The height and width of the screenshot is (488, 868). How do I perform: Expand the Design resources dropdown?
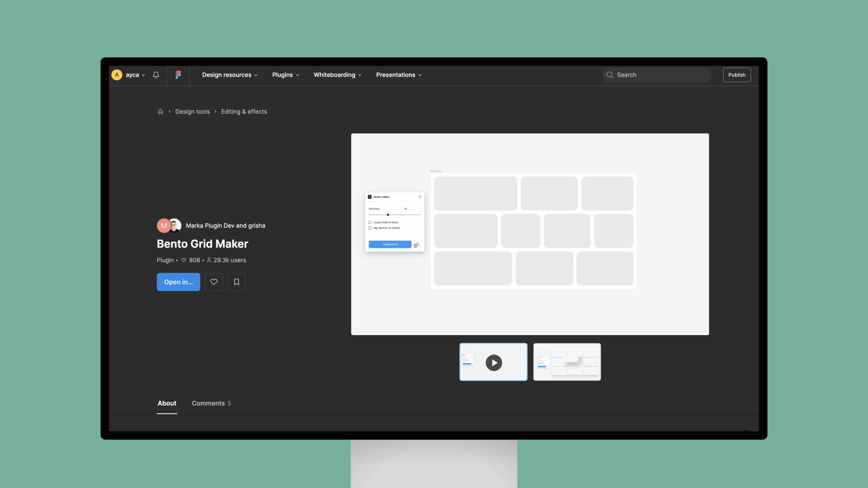230,75
